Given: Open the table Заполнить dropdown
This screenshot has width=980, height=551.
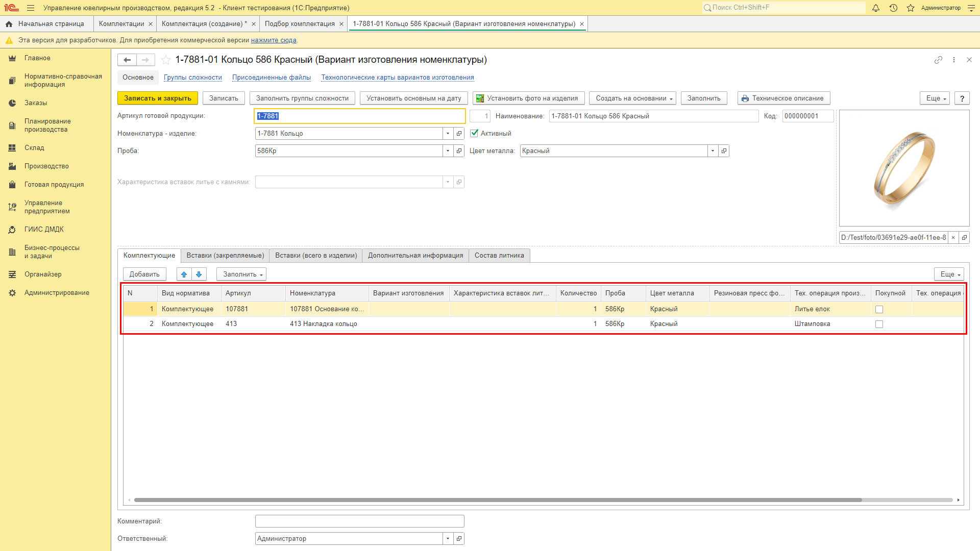Looking at the screenshot, I should pyautogui.click(x=241, y=274).
